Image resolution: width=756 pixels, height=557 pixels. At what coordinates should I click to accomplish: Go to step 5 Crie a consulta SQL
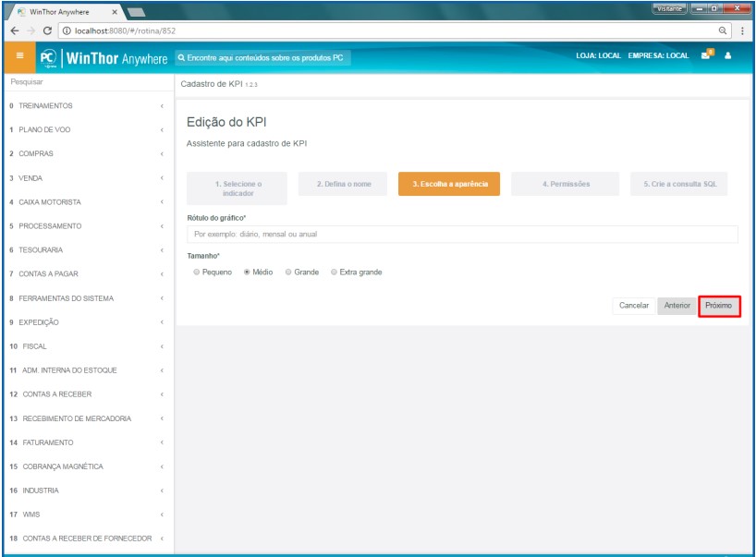tap(679, 184)
